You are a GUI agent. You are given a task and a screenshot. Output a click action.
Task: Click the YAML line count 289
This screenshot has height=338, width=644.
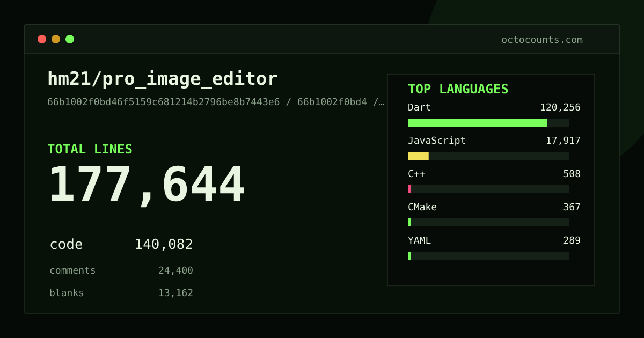572,240
